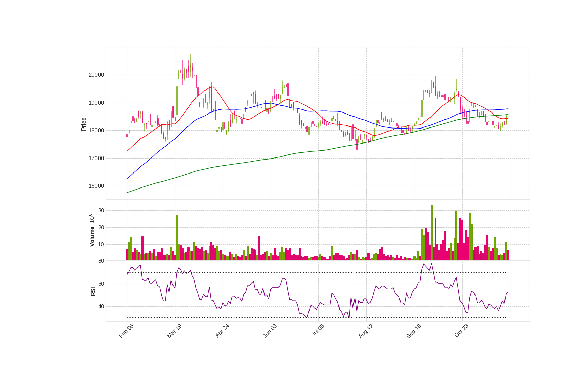
Task: Click the RSI axis title
Action: [93, 291]
